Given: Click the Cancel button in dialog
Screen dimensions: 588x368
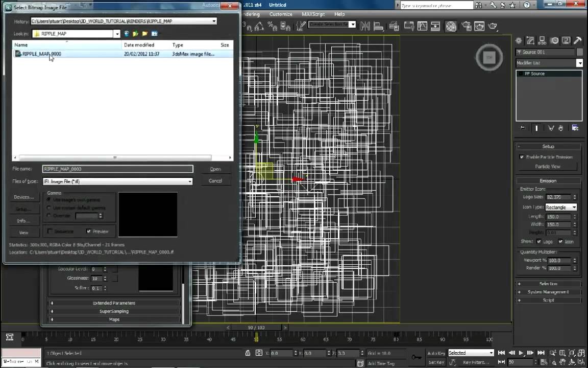Looking at the screenshot, I should coord(215,180).
